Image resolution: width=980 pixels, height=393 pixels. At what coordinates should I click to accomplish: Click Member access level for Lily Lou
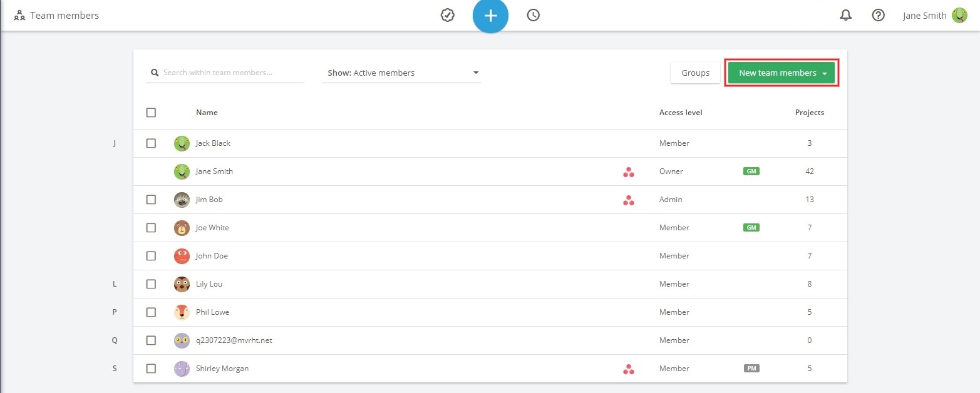click(674, 284)
